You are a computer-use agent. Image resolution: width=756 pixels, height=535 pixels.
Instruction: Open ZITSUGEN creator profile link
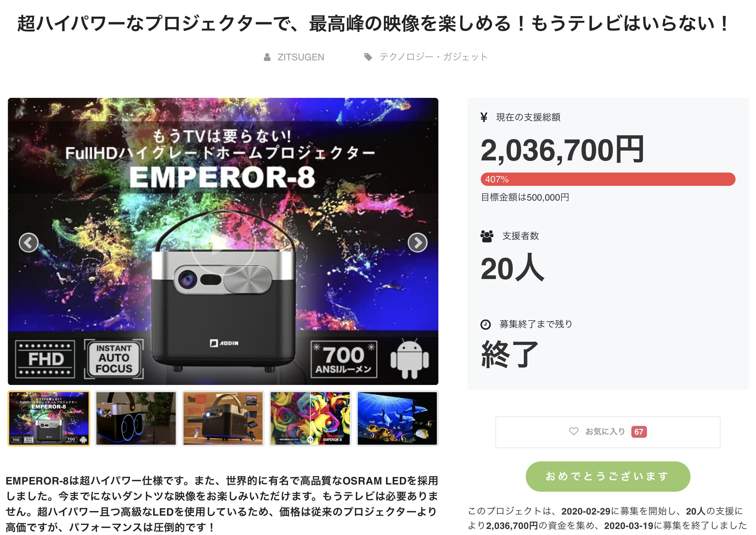(x=301, y=57)
